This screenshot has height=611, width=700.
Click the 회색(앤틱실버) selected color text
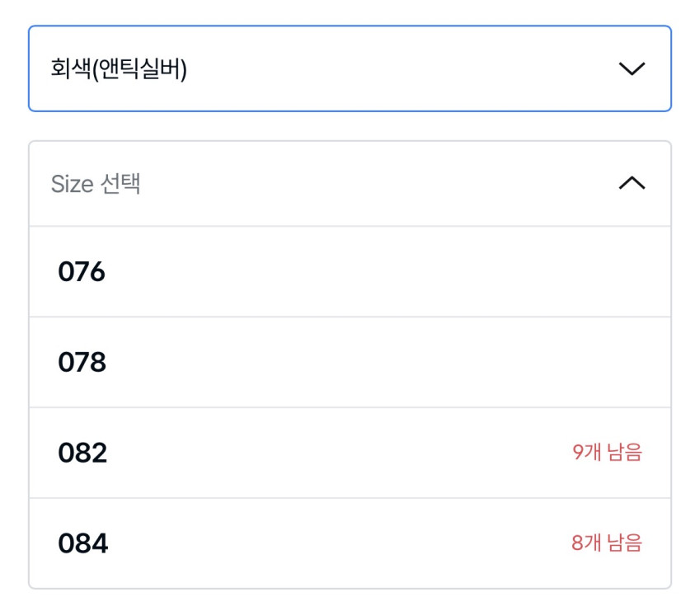119,70
